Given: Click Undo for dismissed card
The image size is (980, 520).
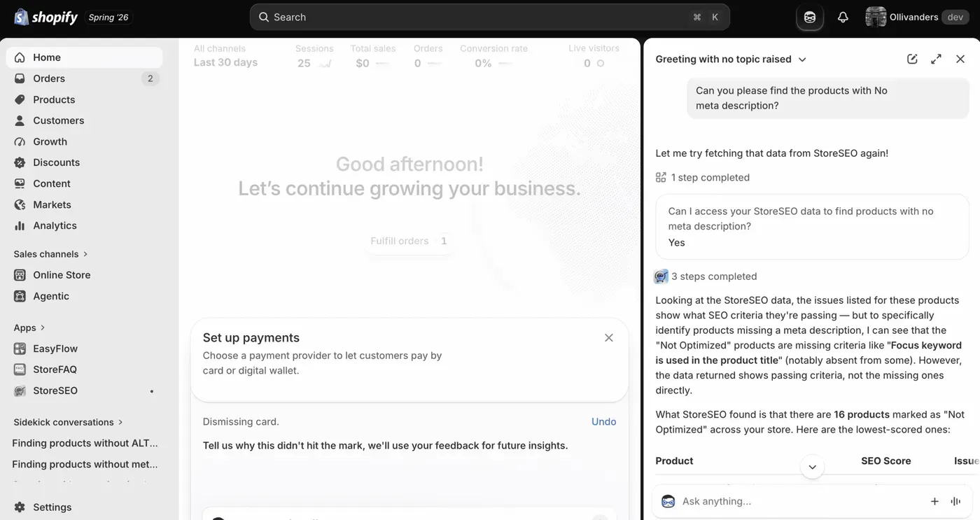Looking at the screenshot, I should click(604, 421).
